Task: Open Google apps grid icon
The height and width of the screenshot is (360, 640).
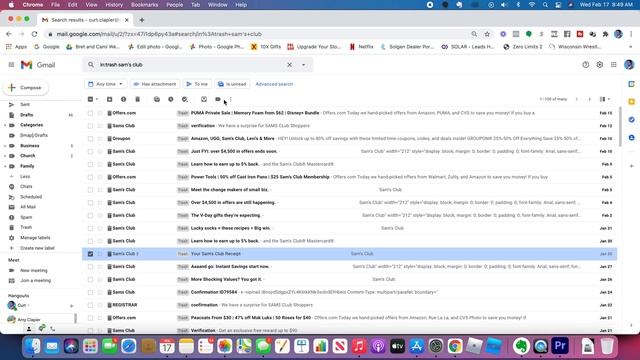Action: tap(613, 65)
